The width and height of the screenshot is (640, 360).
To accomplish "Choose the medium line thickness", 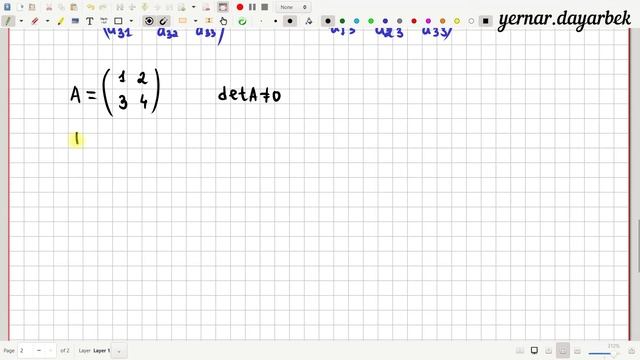I will 276,21.
